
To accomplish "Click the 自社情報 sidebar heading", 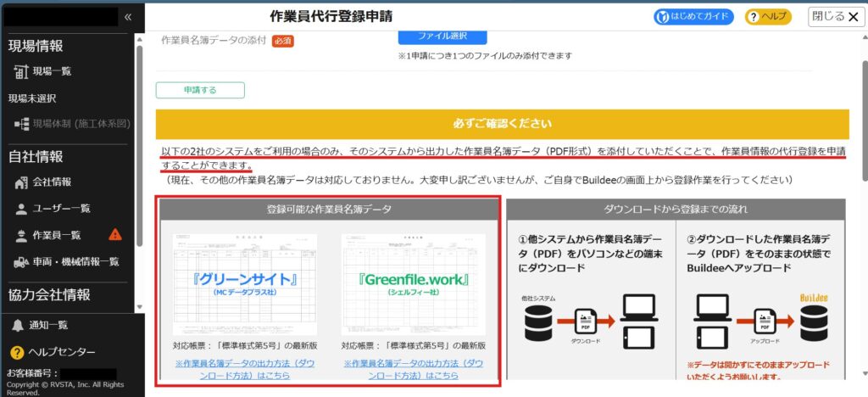I will click(36, 157).
